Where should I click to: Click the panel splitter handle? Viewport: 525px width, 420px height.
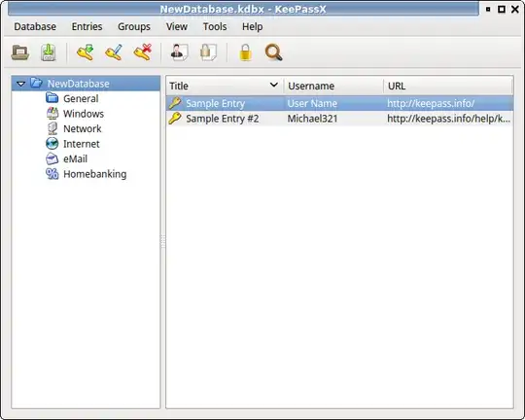point(163,241)
